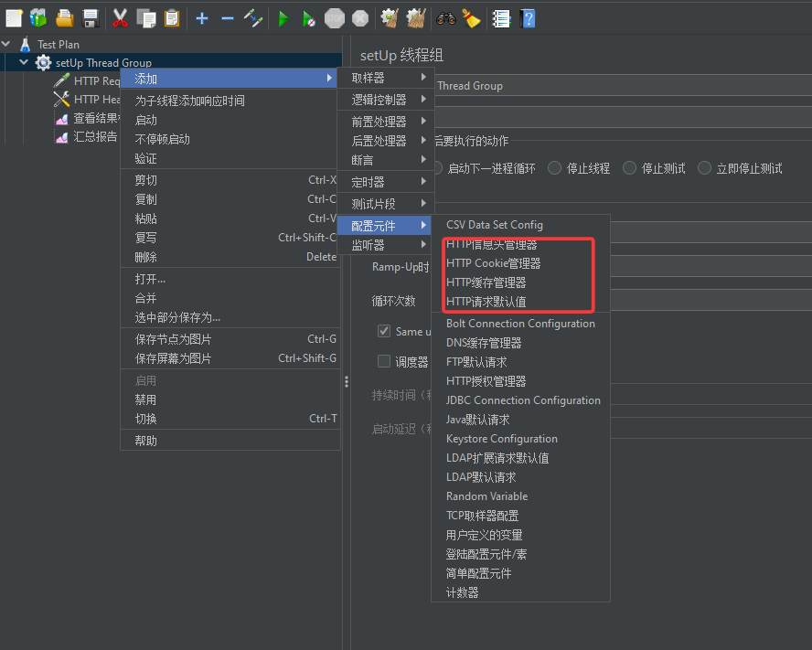The width and height of the screenshot is (812, 650).
Task: Click the Clear All results icon
Action: tap(416, 18)
